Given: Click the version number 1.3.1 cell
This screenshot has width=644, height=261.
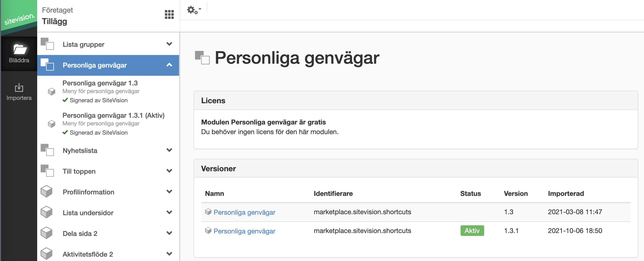Looking at the screenshot, I should tap(511, 231).
